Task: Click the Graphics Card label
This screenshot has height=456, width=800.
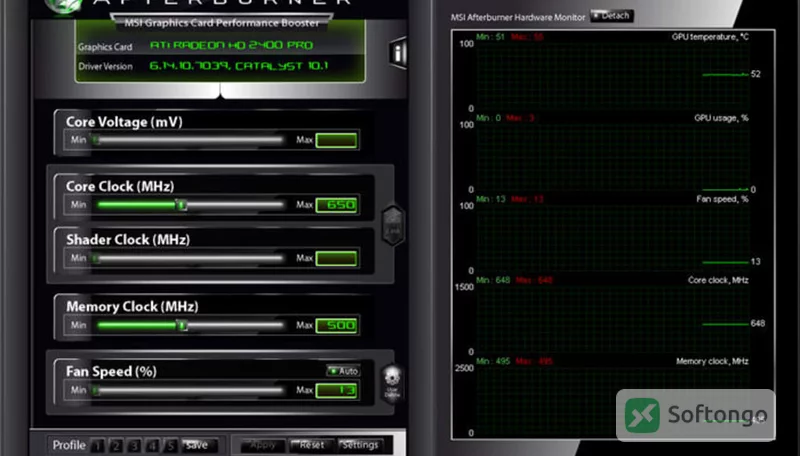Action: coord(105,47)
